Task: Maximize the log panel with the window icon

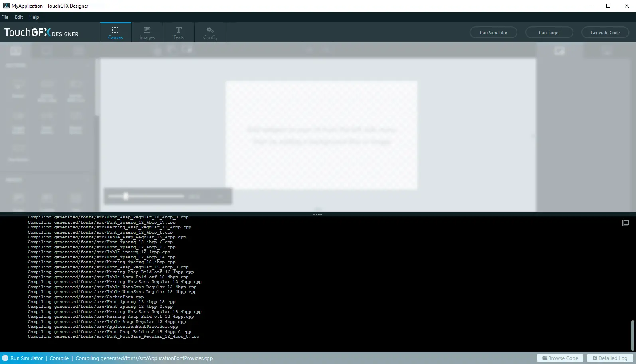Action: [626, 223]
